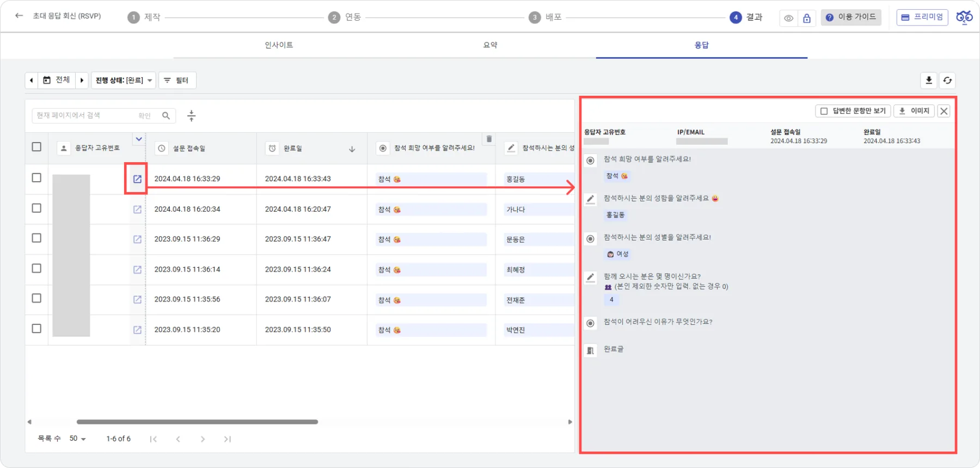
Task: Open response detail for 2023.09.15 11:36:14
Action: coord(137,270)
